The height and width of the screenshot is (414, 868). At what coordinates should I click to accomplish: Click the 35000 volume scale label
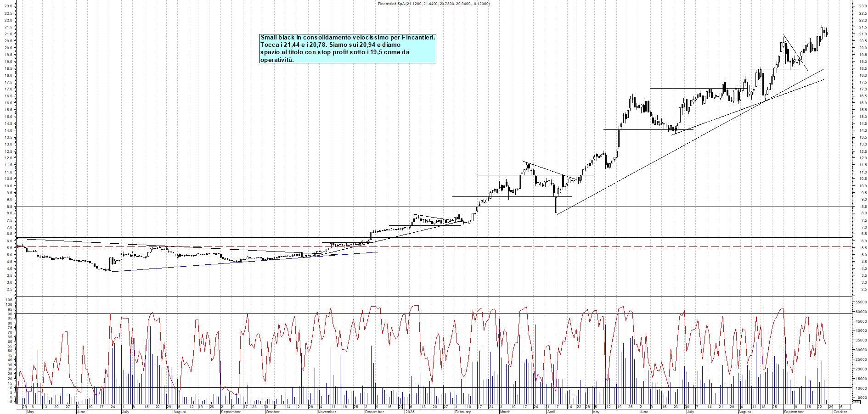(861, 340)
